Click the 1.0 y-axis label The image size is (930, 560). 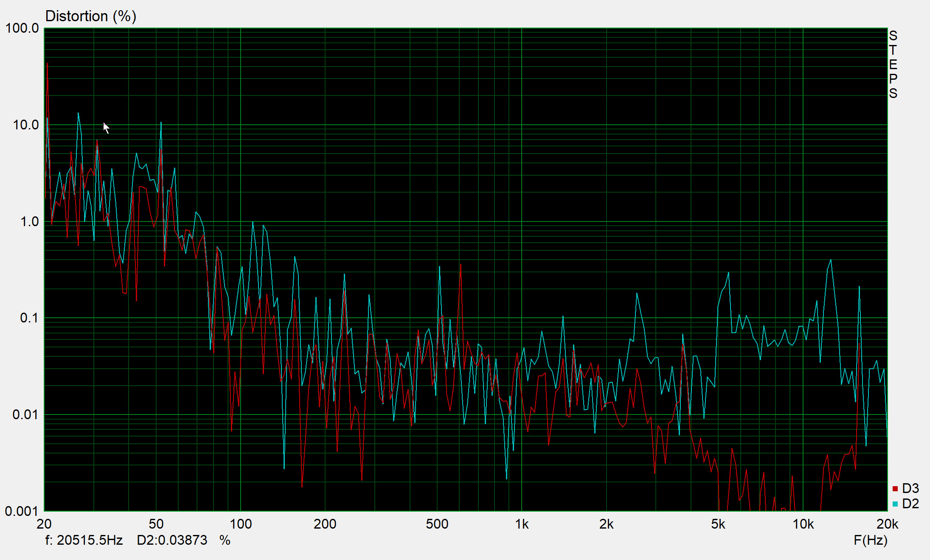(x=30, y=221)
